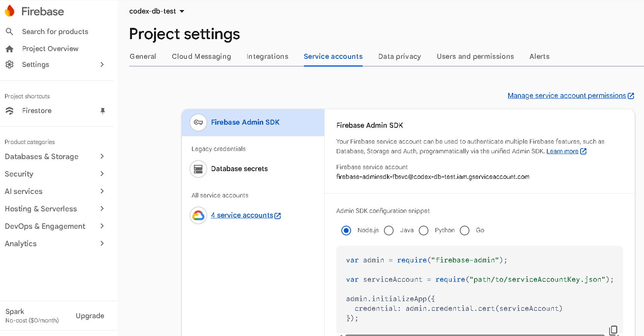Viewport: 644px width, 336px height.
Task: Open the codex-db-test project dropdown
Action: click(x=157, y=11)
